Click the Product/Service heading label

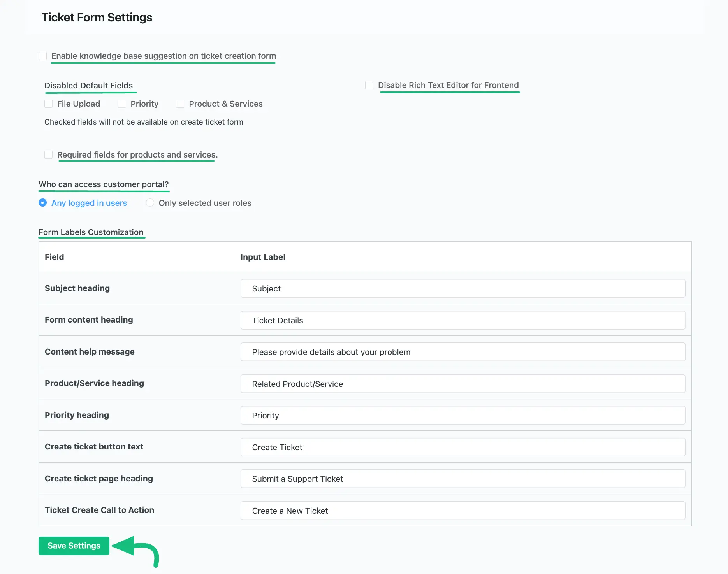[95, 383]
